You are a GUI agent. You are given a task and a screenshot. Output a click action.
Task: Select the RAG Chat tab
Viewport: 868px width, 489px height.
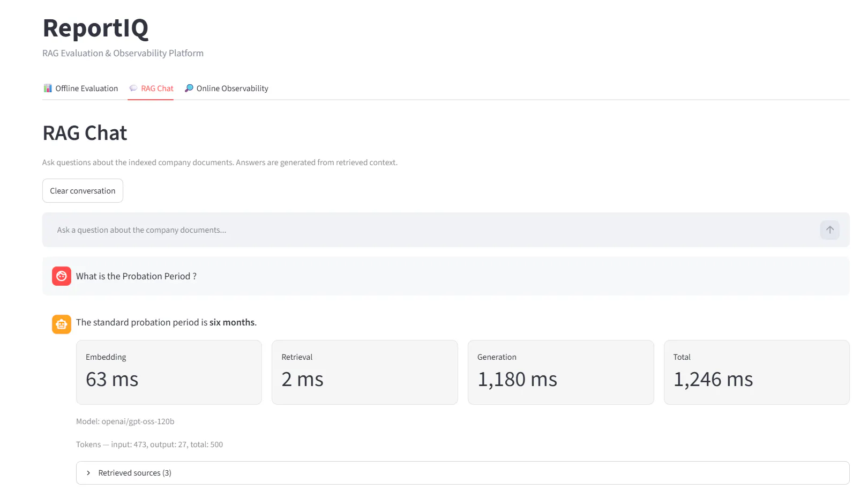[151, 88]
